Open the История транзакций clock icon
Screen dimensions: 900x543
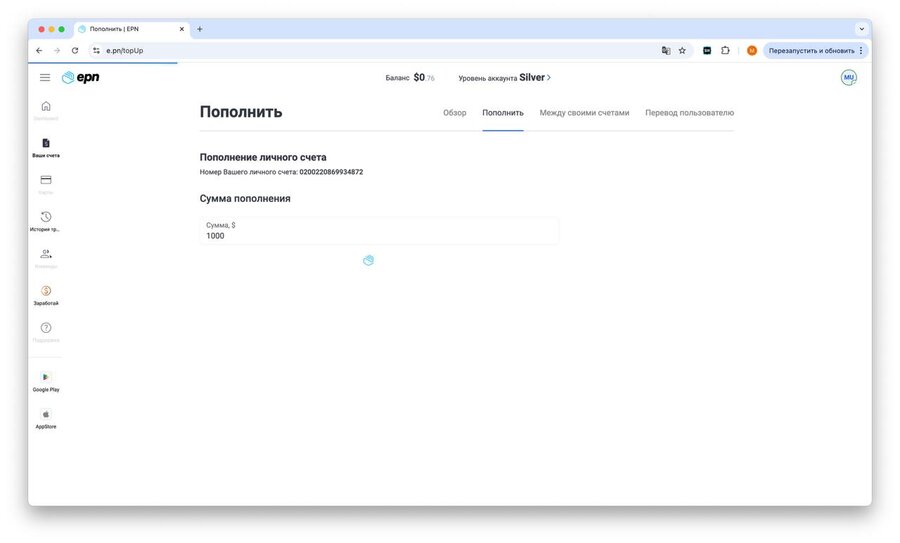tap(46, 216)
